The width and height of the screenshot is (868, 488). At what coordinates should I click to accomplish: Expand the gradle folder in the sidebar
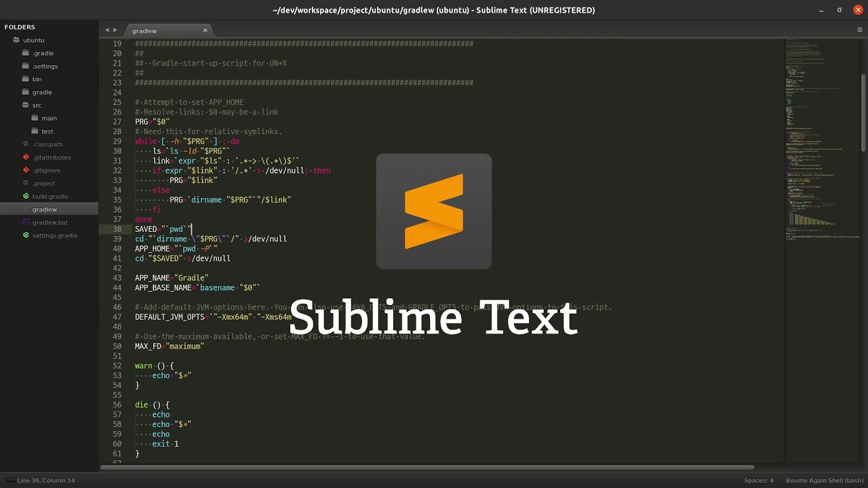point(26,92)
